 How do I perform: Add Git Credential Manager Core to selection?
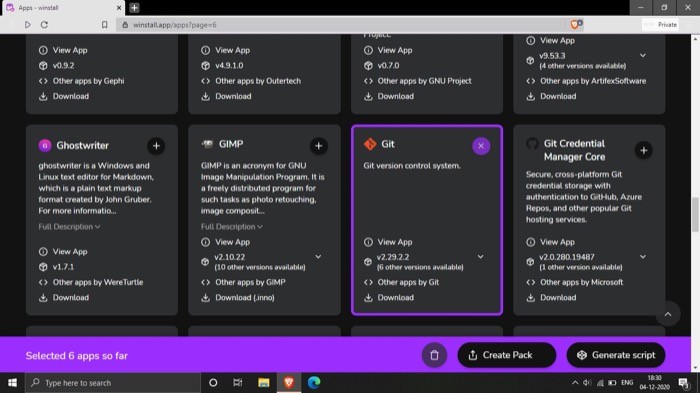click(643, 151)
